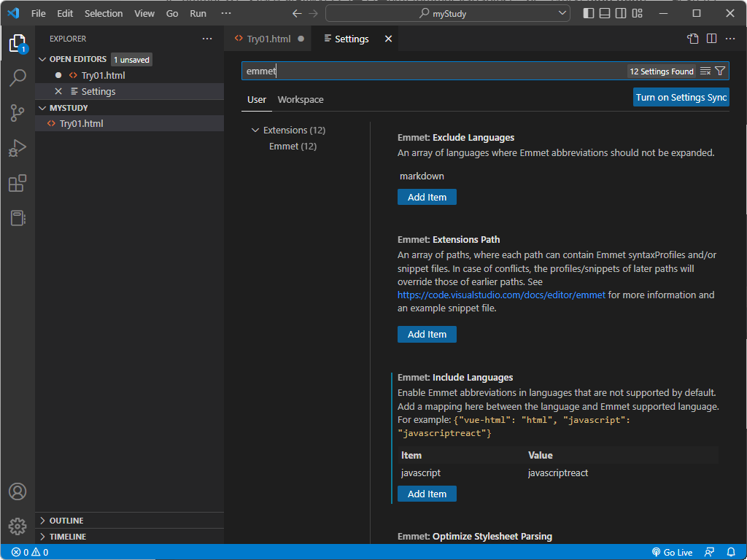Select Try01.html in Open Editors
Image resolution: width=747 pixels, height=560 pixels.
pos(130,75)
